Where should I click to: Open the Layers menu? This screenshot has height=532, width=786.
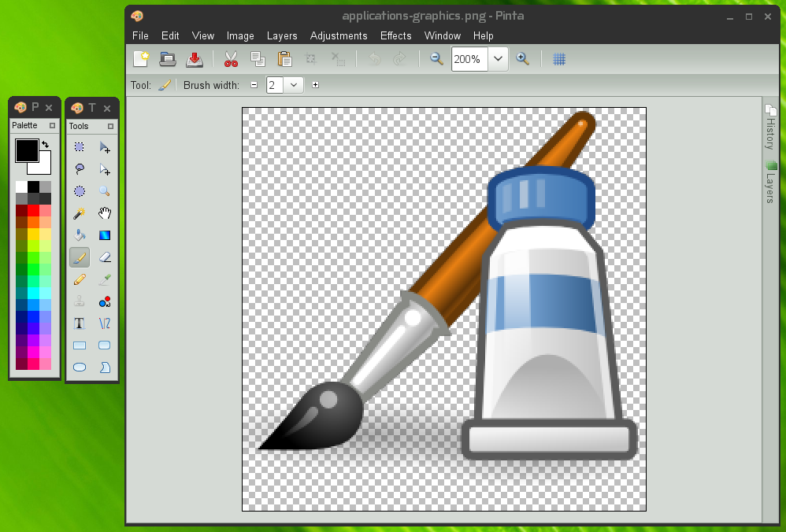click(282, 35)
